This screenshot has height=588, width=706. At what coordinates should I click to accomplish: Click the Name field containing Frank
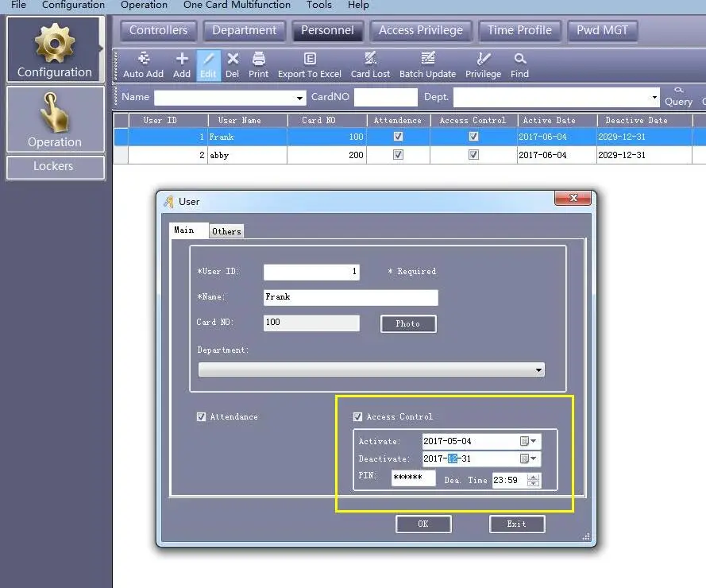(350, 297)
